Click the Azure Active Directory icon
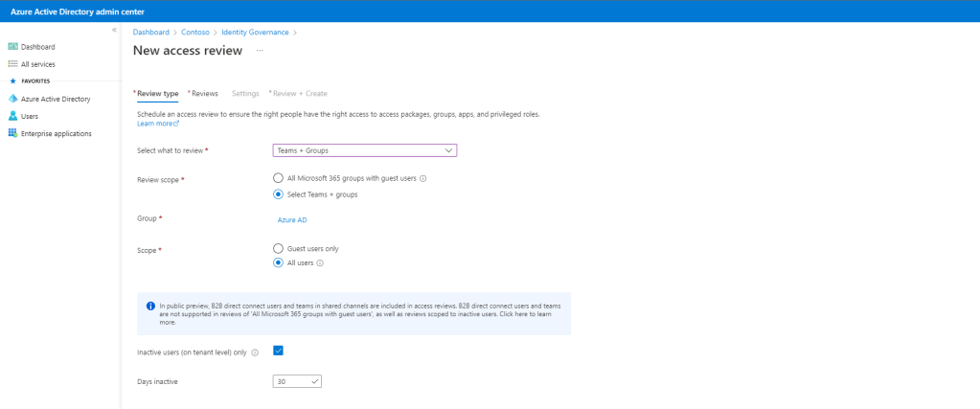The height and width of the screenshot is (409, 980). click(x=13, y=99)
